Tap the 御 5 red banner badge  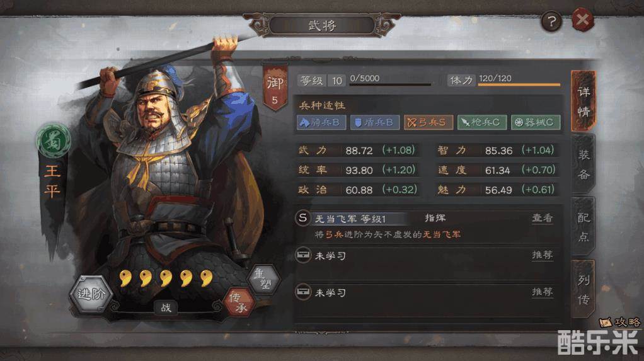(x=275, y=88)
